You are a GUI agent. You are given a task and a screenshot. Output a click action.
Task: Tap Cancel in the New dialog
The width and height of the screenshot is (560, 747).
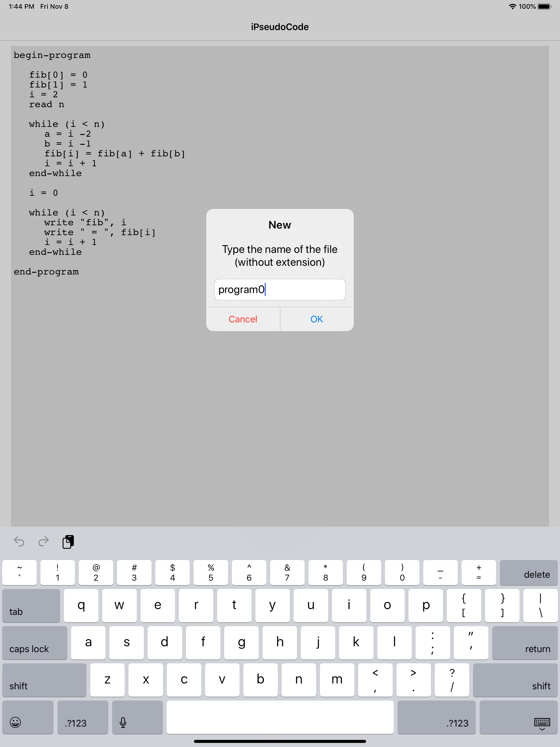[x=243, y=319]
